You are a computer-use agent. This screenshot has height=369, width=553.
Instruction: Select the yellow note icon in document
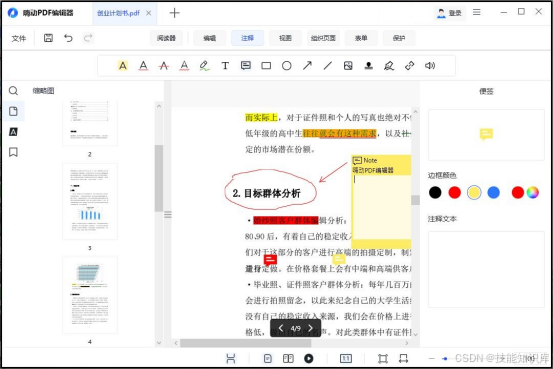[x=339, y=260]
